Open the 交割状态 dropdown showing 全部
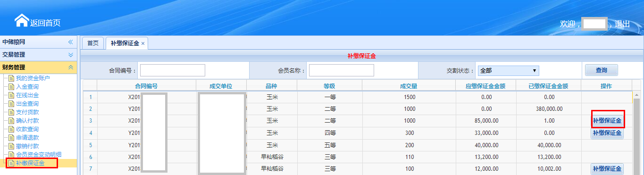Image resolution: width=644 pixels, height=175 pixels. [x=508, y=70]
